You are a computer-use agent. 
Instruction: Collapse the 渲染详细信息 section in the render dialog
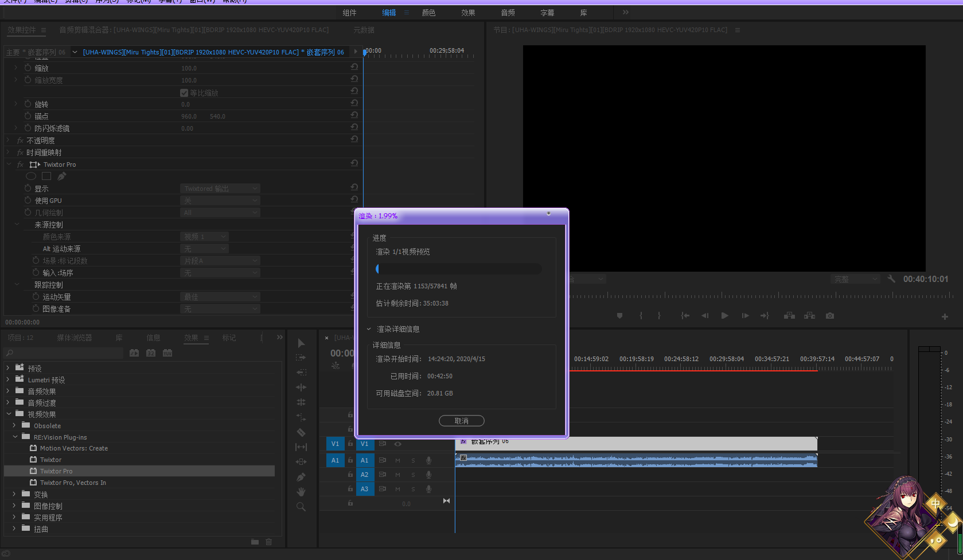[369, 329]
